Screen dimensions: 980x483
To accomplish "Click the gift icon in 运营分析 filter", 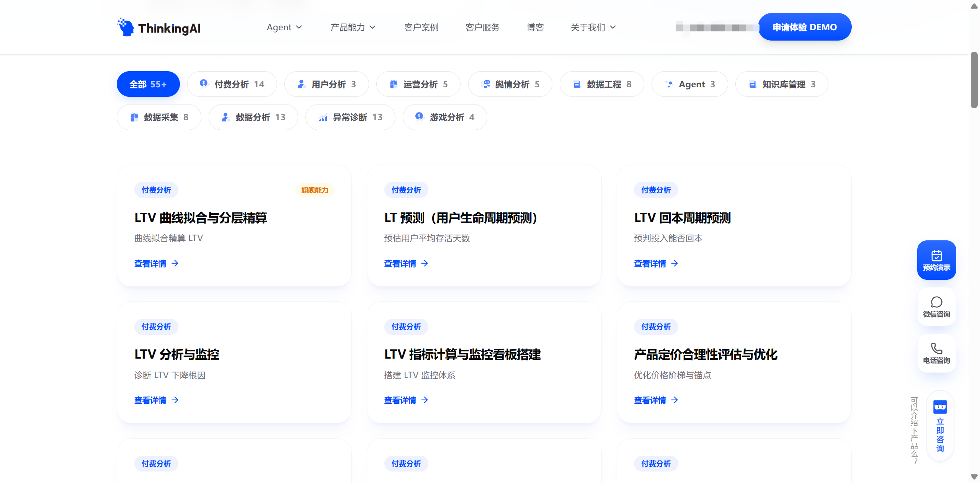I will coord(393,84).
